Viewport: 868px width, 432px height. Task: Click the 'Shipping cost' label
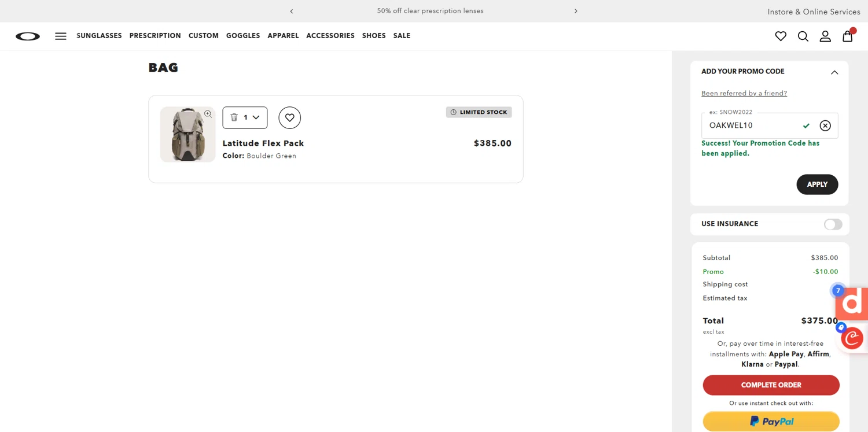[x=725, y=285]
